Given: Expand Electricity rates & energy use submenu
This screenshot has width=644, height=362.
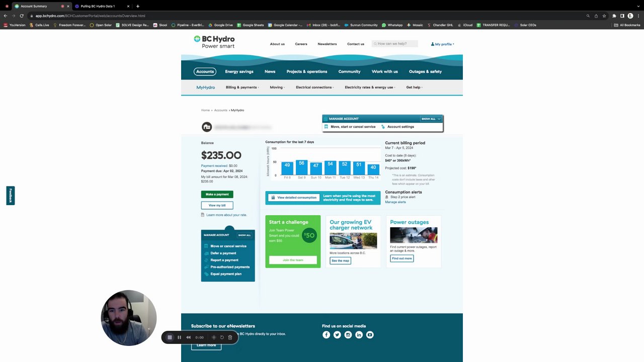Looking at the screenshot, I should point(370,87).
